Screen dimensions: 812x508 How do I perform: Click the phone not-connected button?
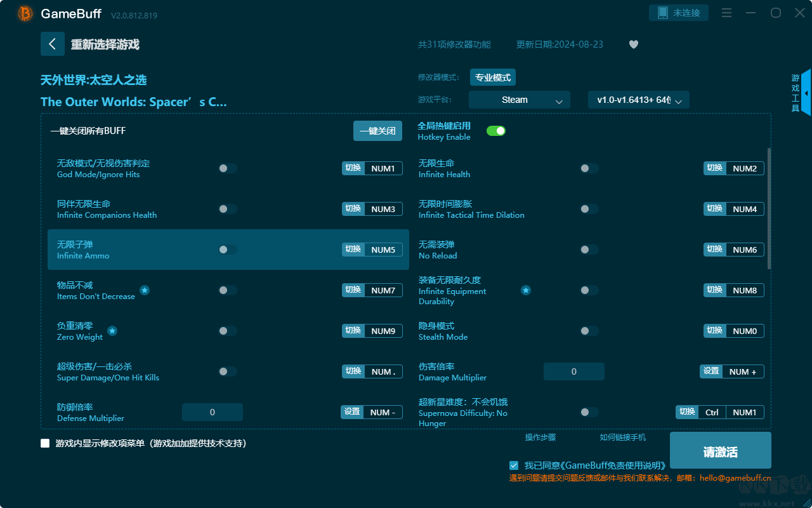point(679,13)
